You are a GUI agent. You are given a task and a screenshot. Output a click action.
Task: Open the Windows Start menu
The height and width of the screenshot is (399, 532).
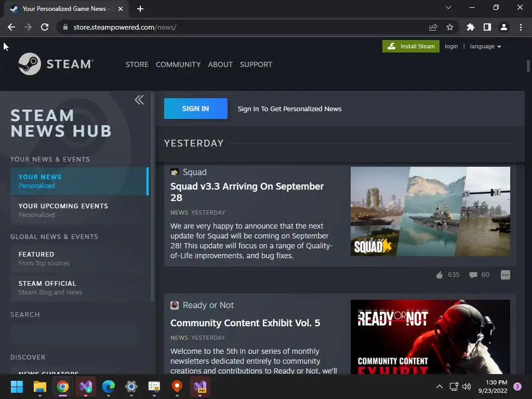[17, 387]
